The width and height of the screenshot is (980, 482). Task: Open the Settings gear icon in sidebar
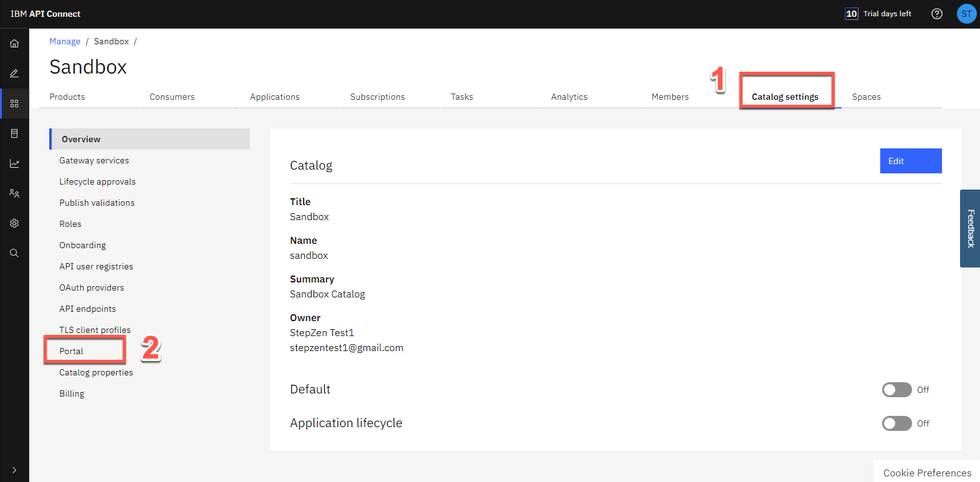pyautogui.click(x=14, y=223)
